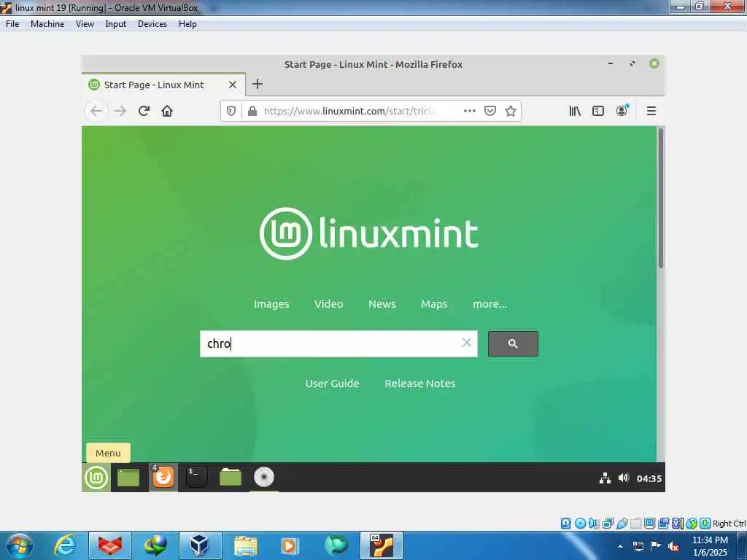Click VirtualBox USB status indicator
The height and width of the screenshot is (560, 747).
(622, 524)
